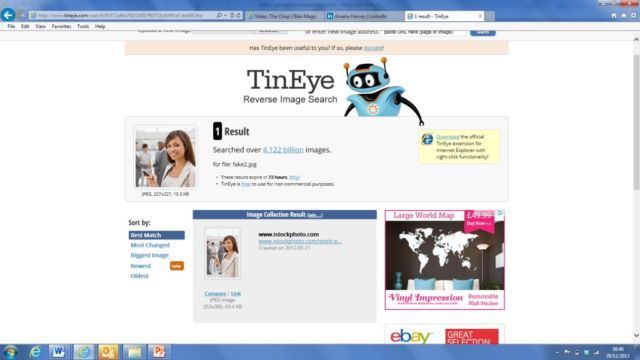Click the scroll up arrow
Screen dimensions: 640x360
(x=636, y=40)
